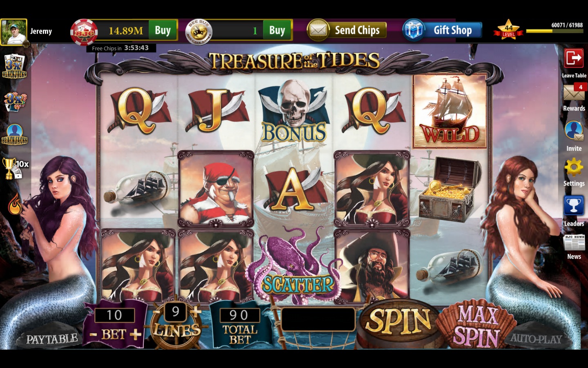Open the Paytable

(x=52, y=339)
